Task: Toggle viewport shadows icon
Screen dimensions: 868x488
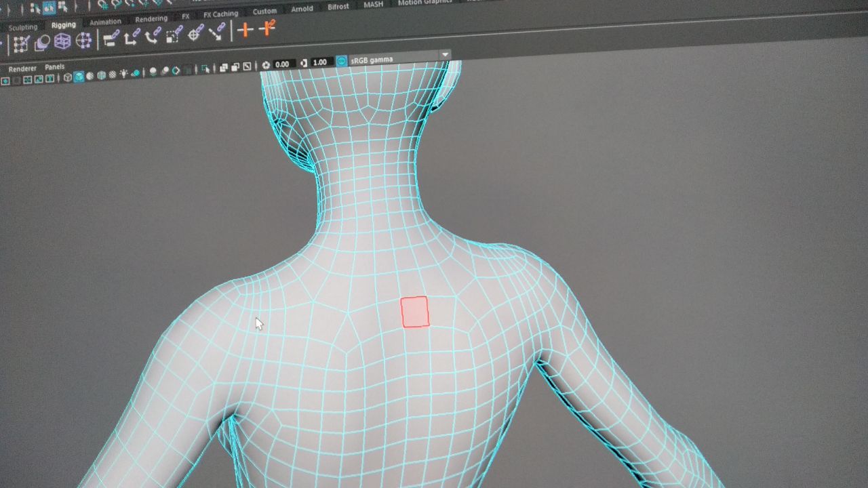Action: (x=136, y=74)
